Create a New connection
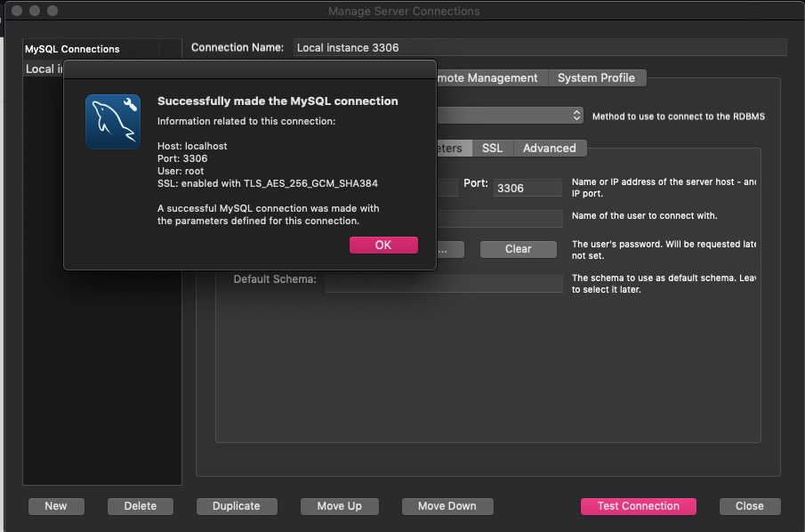The image size is (805, 532). click(56, 506)
